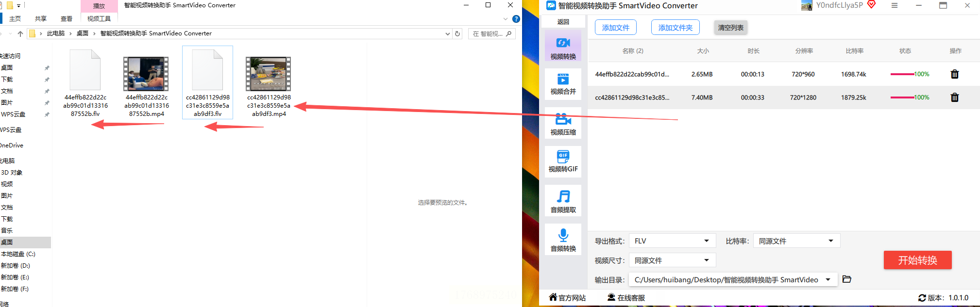Select the 44effb822d22c...87552b.mp4 video thumbnail
Image resolution: width=980 pixels, height=307 pixels.
pos(146,74)
